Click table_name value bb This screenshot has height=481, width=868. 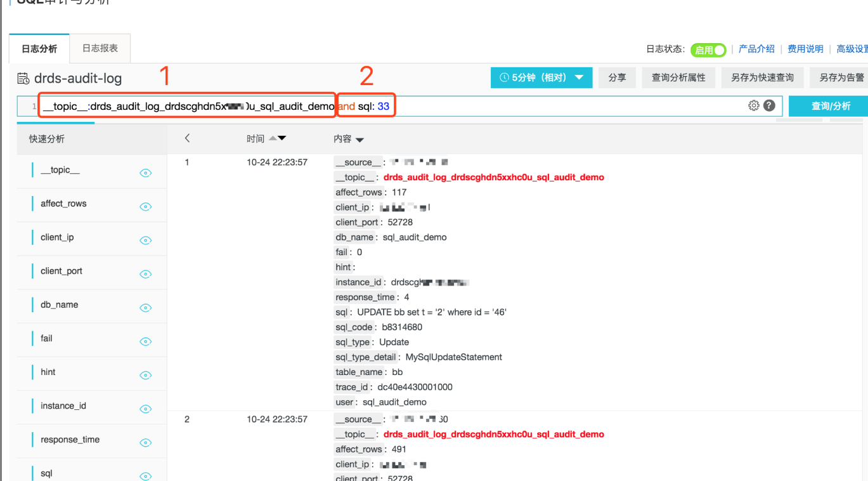(x=398, y=372)
